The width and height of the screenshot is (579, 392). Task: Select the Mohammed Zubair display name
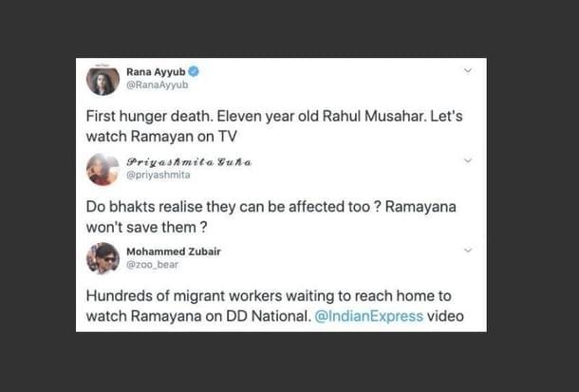click(x=173, y=252)
